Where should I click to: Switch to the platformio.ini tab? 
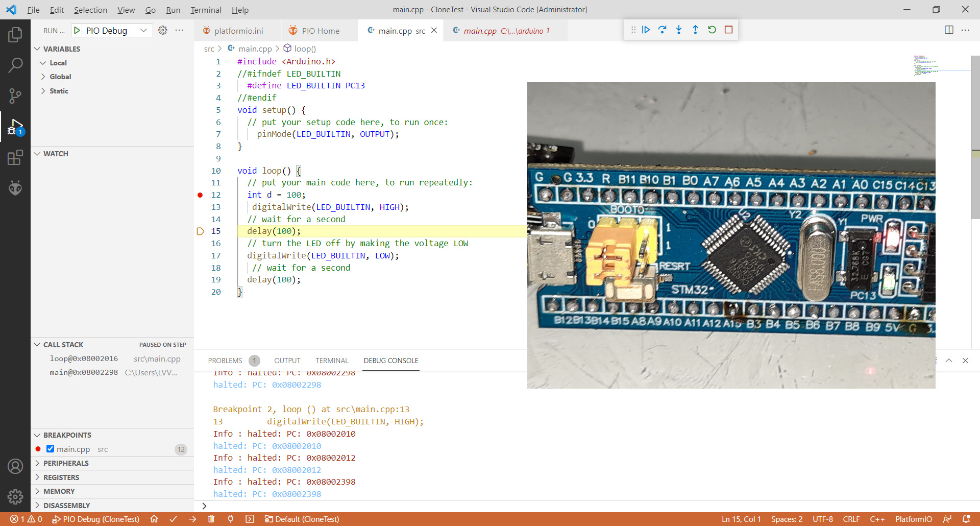coord(238,31)
